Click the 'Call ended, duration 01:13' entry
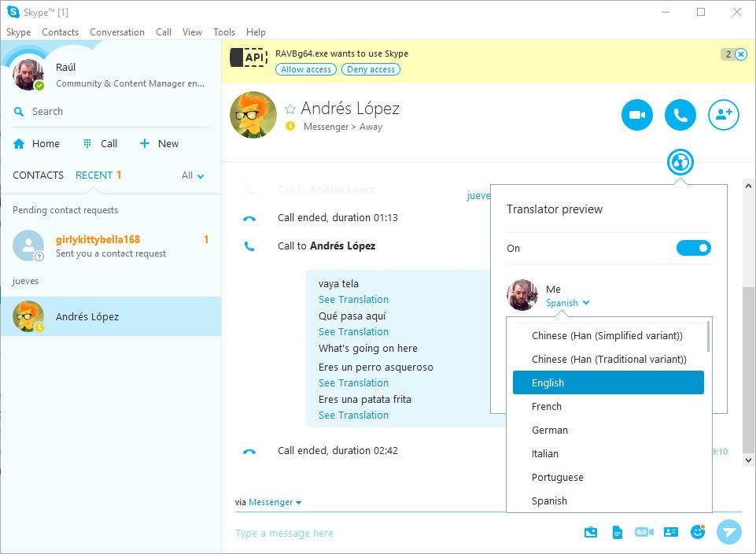The height and width of the screenshot is (554, 756). click(337, 218)
